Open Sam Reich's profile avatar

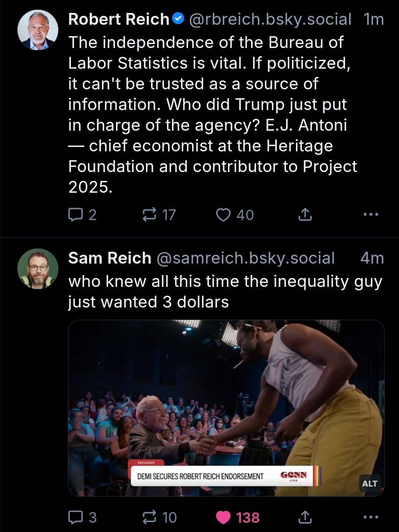pyautogui.click(x=38, y=269)
